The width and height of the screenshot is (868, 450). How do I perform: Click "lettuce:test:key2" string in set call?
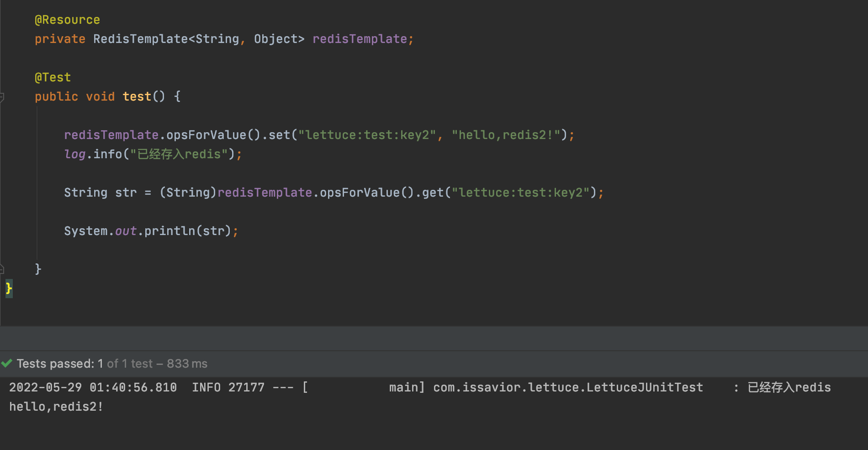[367, 135]
